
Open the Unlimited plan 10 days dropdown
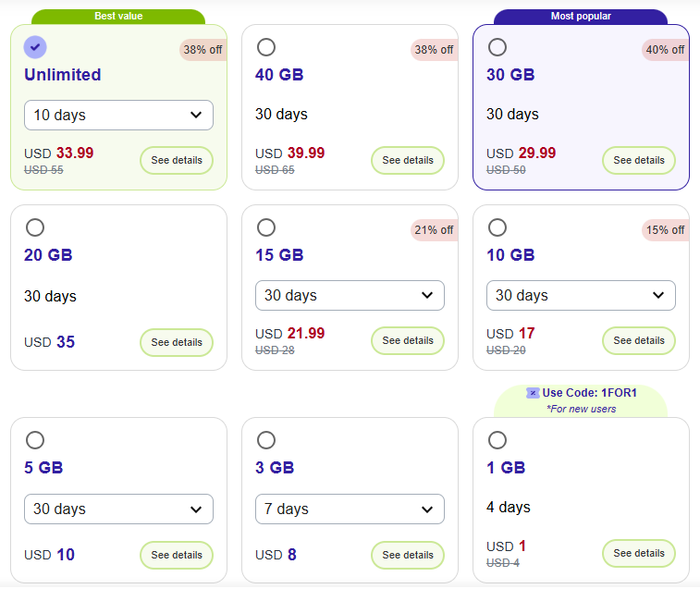point(118,116)
